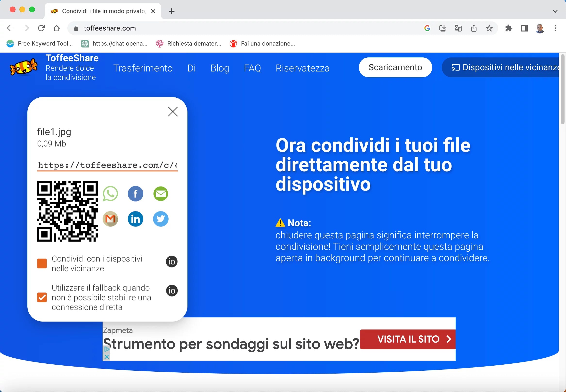Open the tab search chevron
Viewport: 566px width, 392px height.
coord(555,11)
